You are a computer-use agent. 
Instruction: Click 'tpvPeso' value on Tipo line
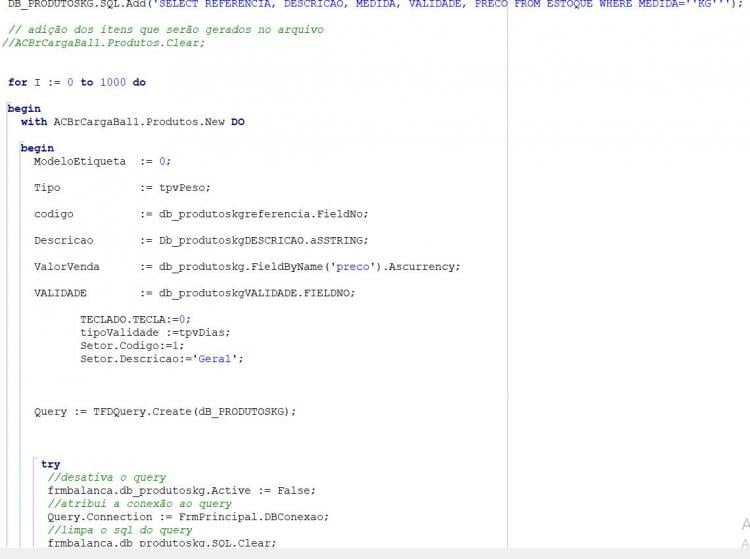184,187
